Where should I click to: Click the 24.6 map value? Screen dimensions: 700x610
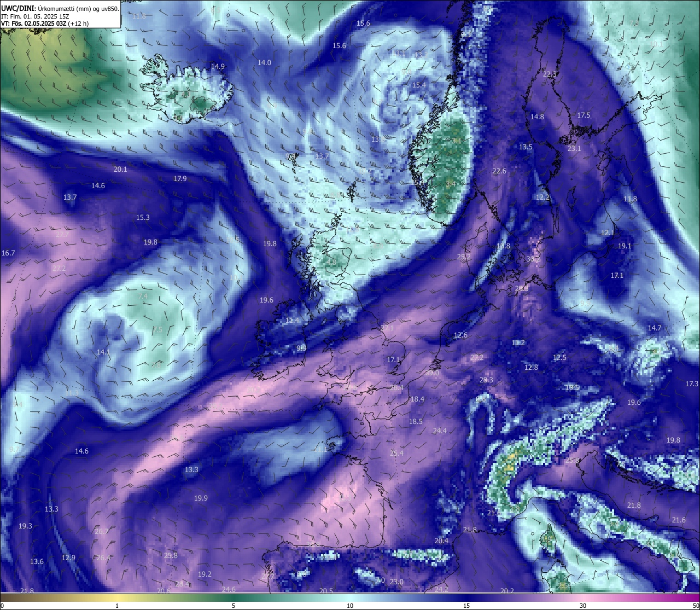229,590
